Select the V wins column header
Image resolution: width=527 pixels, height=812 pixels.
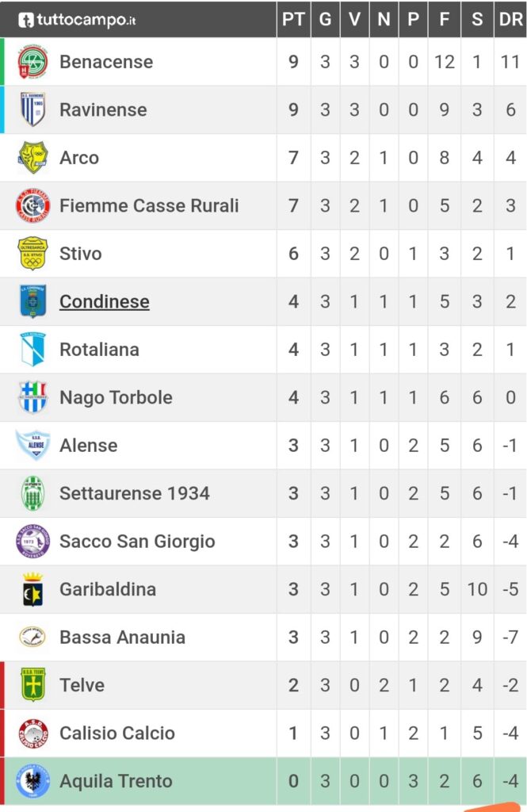(x=354, y=19)
